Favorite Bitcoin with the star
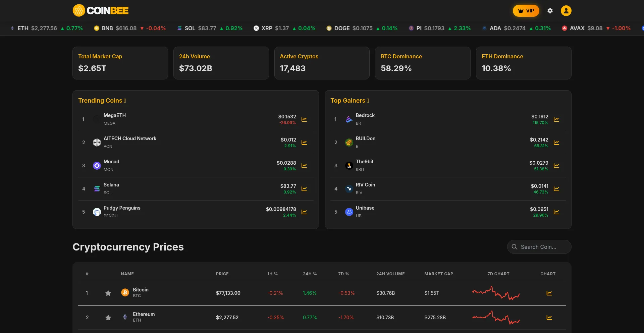This screenshot has width=644, height=333. (x=108, y=293)
